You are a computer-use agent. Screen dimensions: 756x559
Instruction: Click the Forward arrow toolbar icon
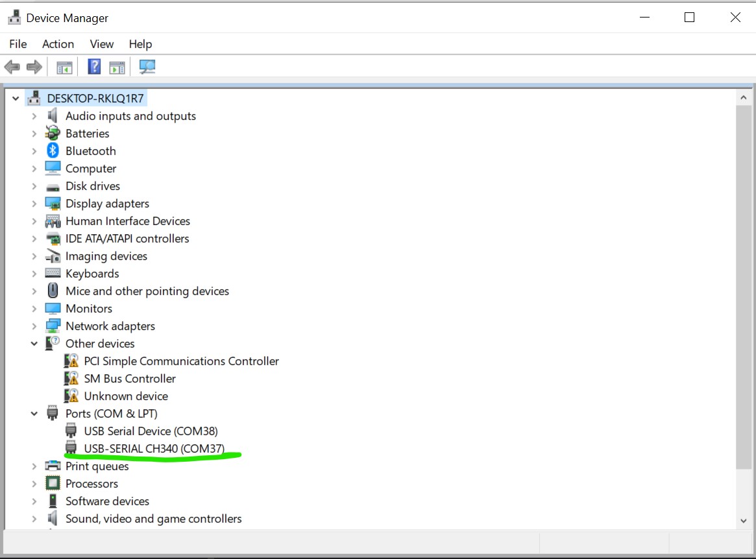tap(34, 67)
